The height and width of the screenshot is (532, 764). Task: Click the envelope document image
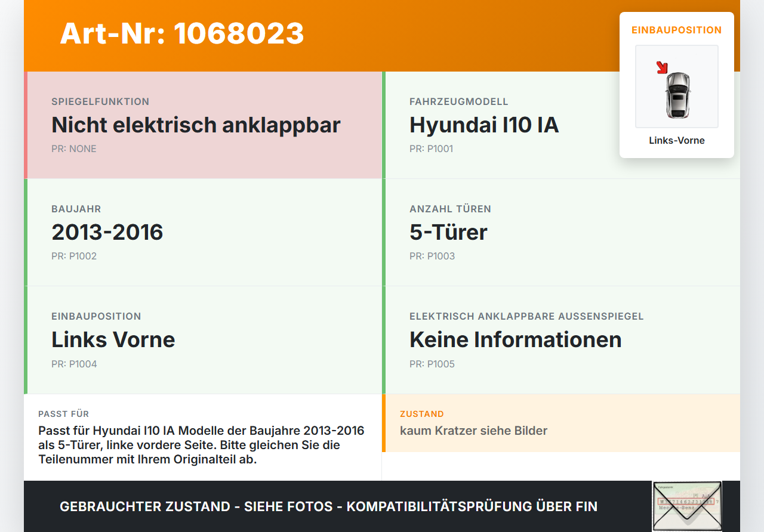[x=687, y=506]
